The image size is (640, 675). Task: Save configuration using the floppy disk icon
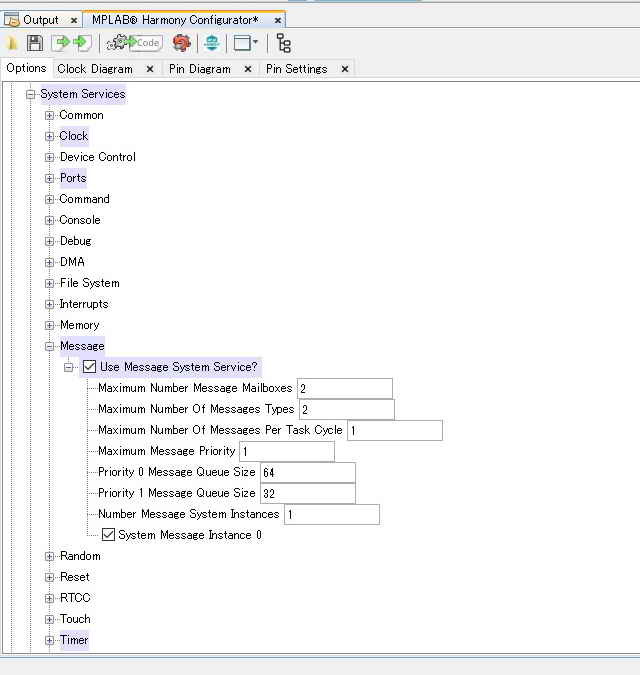pos(35,43)
